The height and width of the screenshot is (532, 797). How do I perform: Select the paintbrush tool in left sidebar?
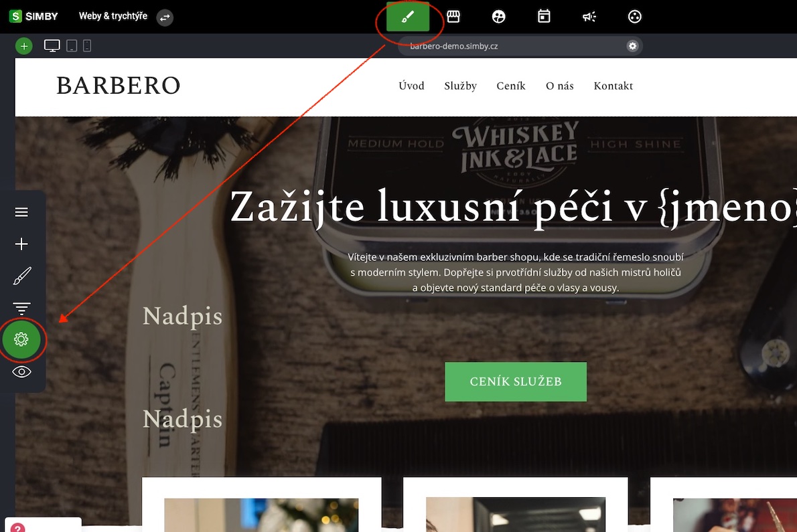pos(22,276)
